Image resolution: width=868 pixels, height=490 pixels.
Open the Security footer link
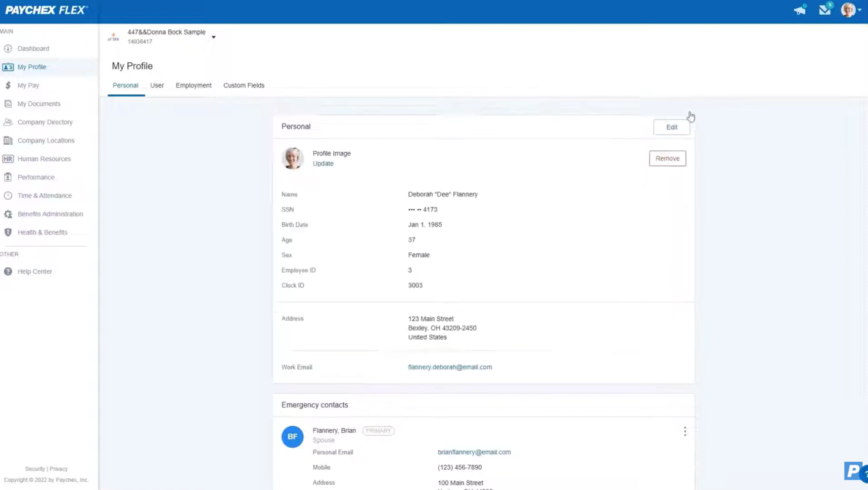35,469
